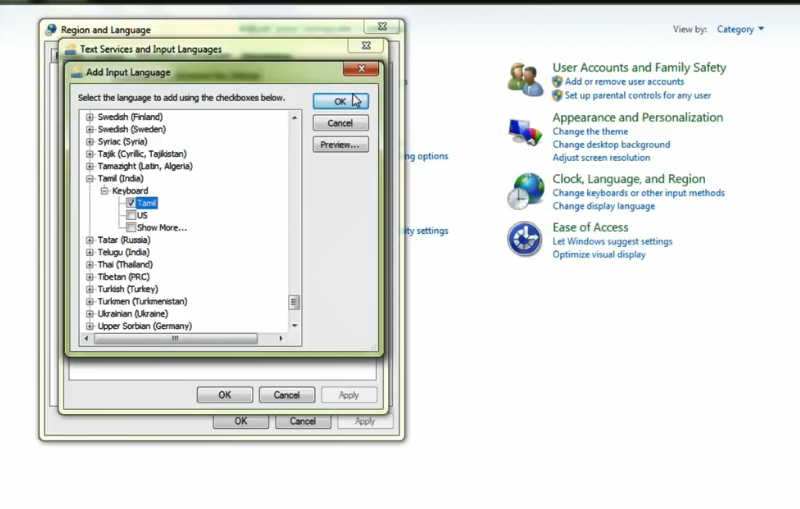Image resolution: width=800 pixels, height=509 pixels.
Task: Open Optimize visual display link
Action: pos(599,255)
